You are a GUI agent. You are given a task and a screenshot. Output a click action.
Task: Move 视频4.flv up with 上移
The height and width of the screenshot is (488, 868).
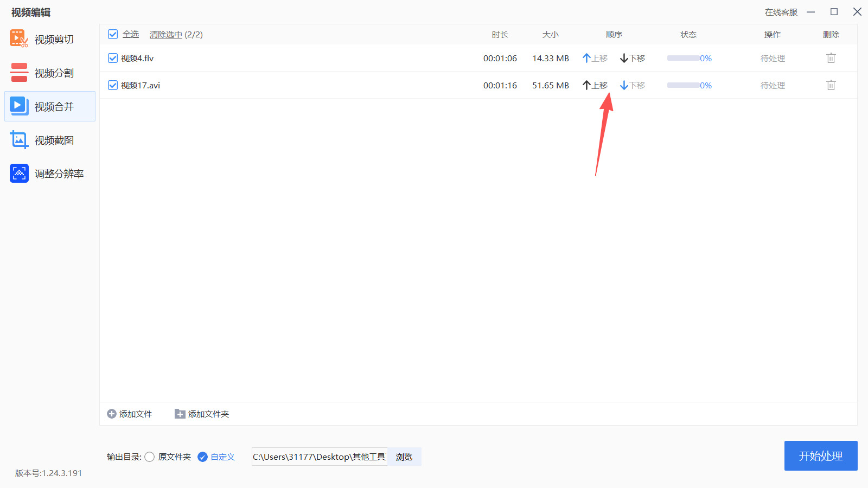point(595,58)
